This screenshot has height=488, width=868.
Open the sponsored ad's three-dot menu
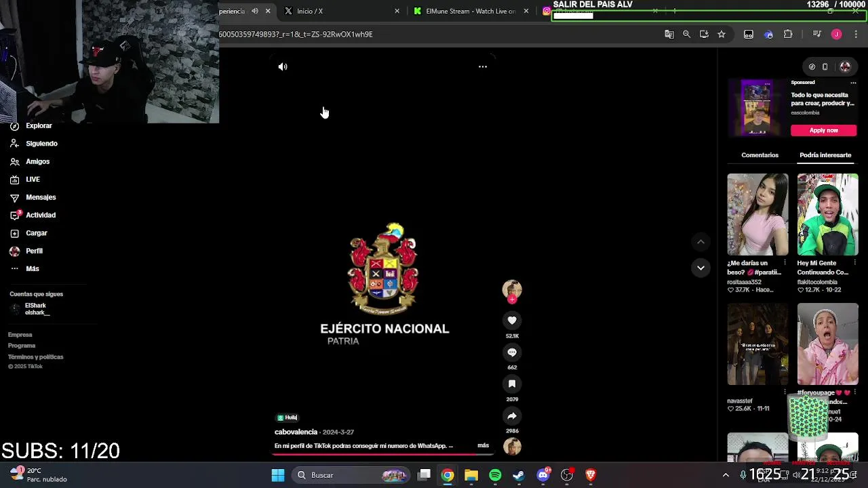coord(853,83)
